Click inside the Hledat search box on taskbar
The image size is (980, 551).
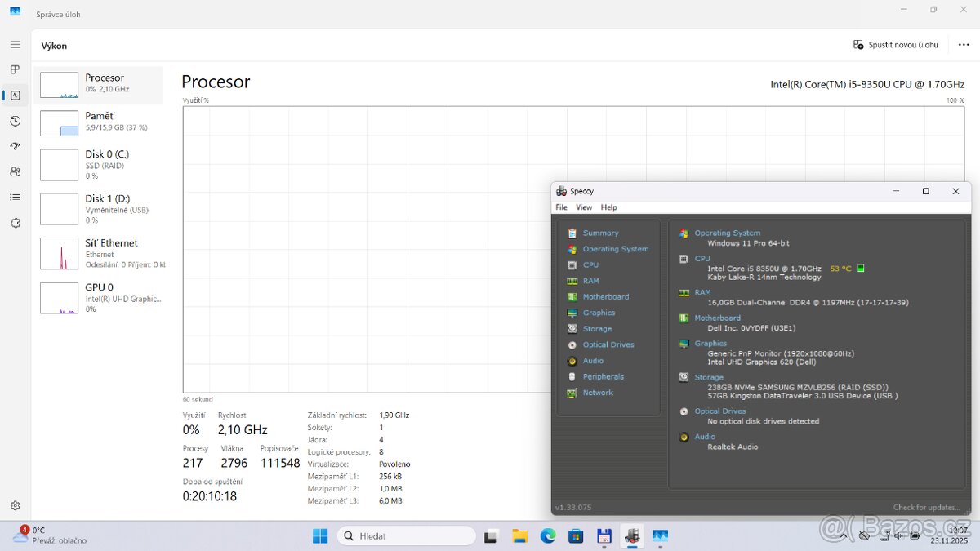coord(406,535)
